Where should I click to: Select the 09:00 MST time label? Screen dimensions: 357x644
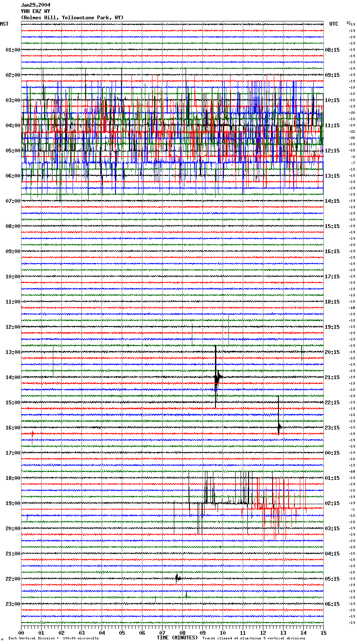(13, 251)
